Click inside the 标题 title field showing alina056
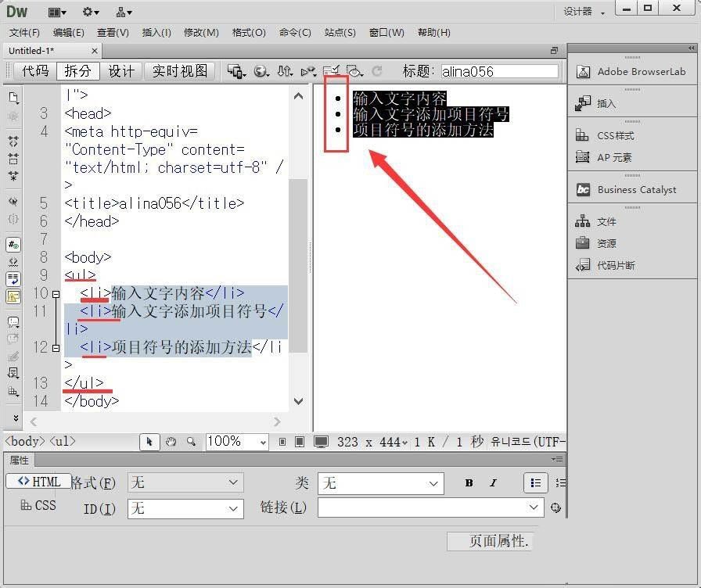The image size is (701, 588). 501,71
